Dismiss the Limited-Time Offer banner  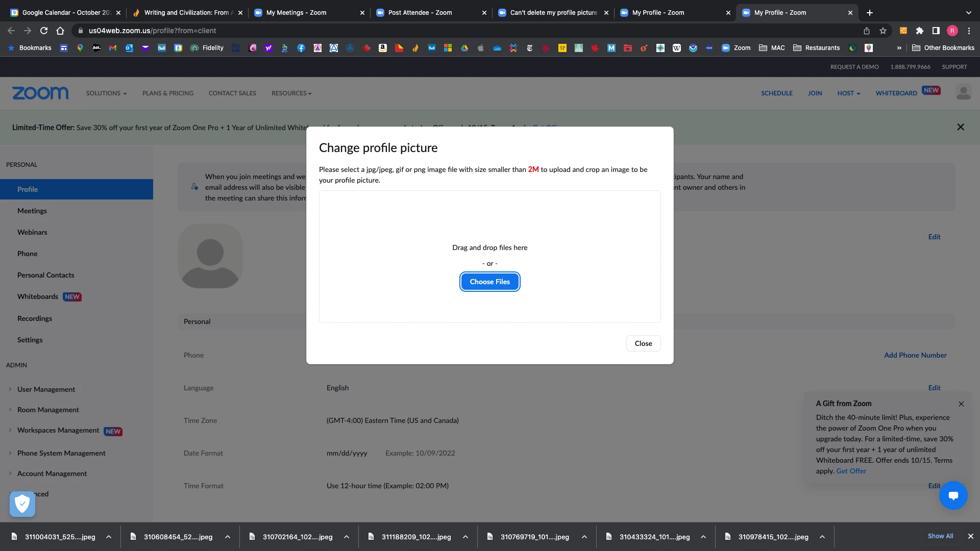point(960,127)
